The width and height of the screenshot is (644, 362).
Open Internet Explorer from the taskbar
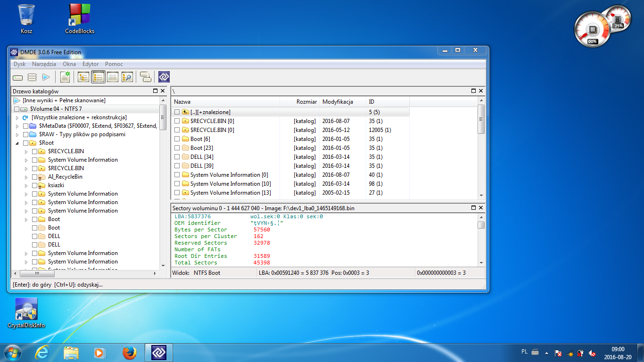pyautogui.click(x=42, y=353)
